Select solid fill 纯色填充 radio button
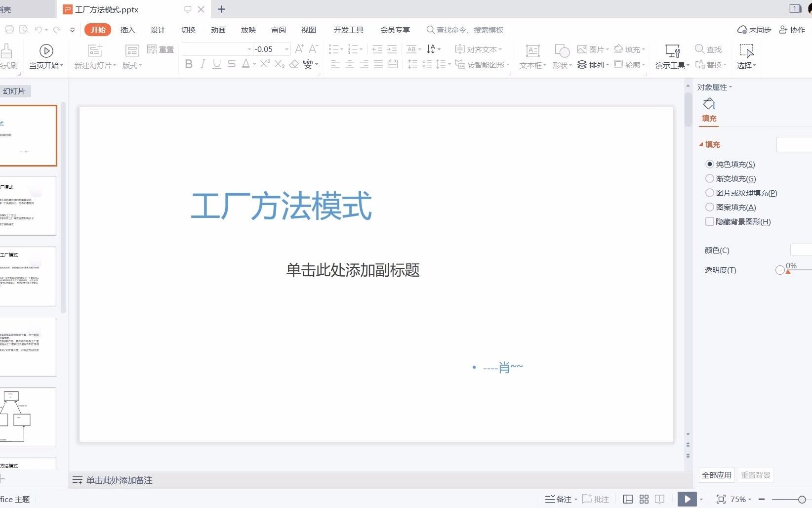The width and height of the screenshot is (812, 508). point(710,164)
